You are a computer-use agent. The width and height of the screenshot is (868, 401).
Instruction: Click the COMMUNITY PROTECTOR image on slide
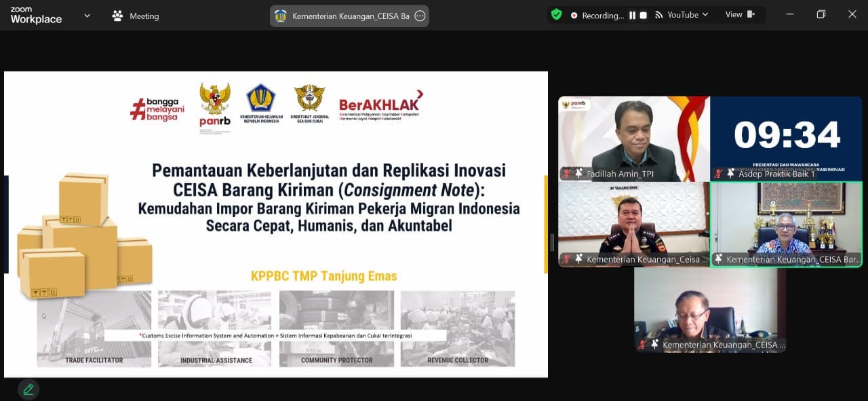[336, 328]
